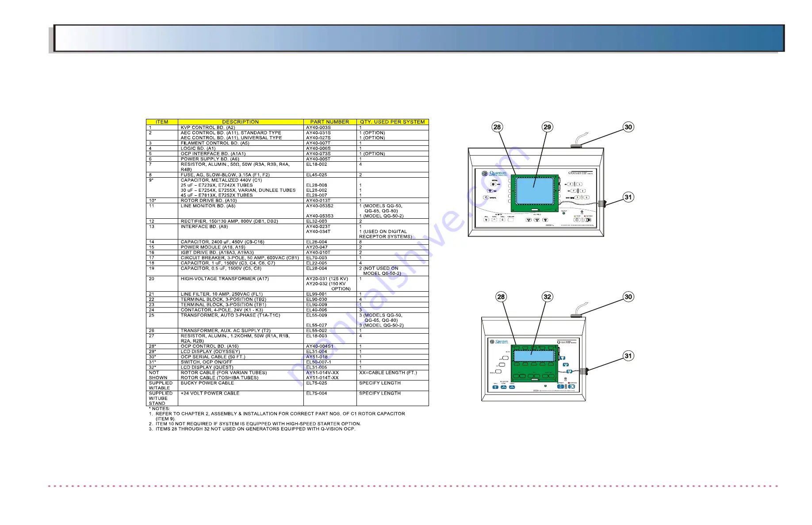Select "BUCKY POWER CABLE" description
This screenshot has width=812, height=525.
pos(207,383)
